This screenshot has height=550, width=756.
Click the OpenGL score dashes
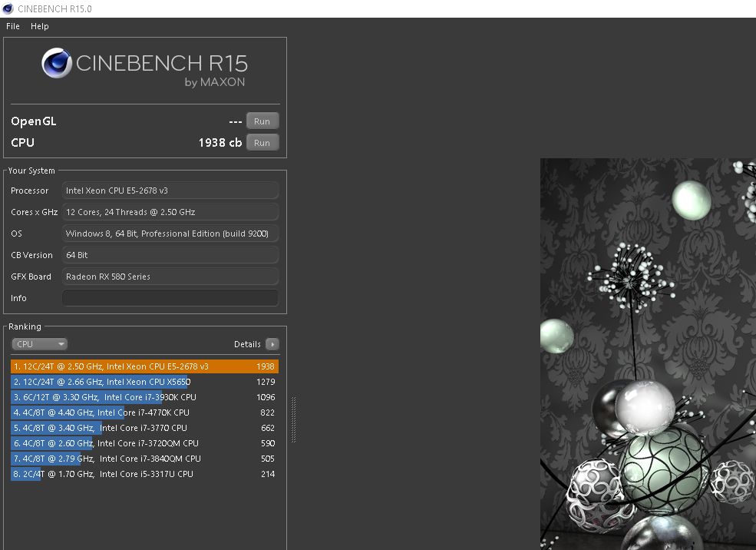point(236,121)
